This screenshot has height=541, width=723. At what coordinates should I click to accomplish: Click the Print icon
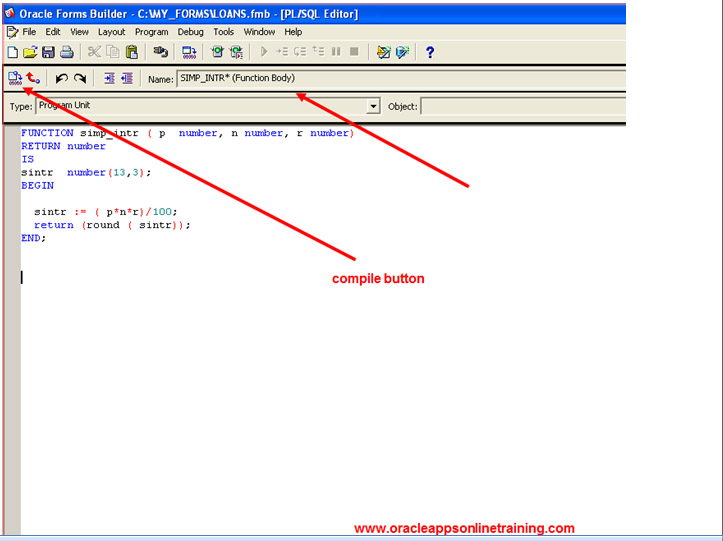pos(66,52)
